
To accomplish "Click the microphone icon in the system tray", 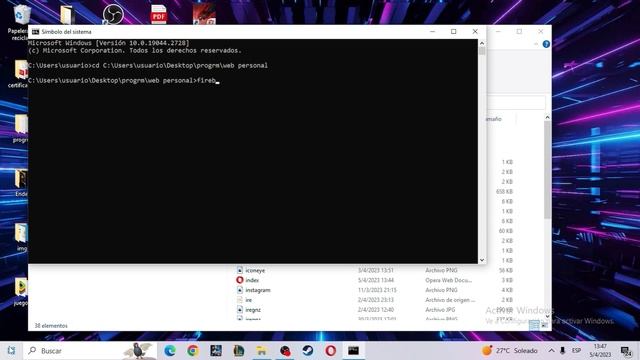I will point(563,351).
